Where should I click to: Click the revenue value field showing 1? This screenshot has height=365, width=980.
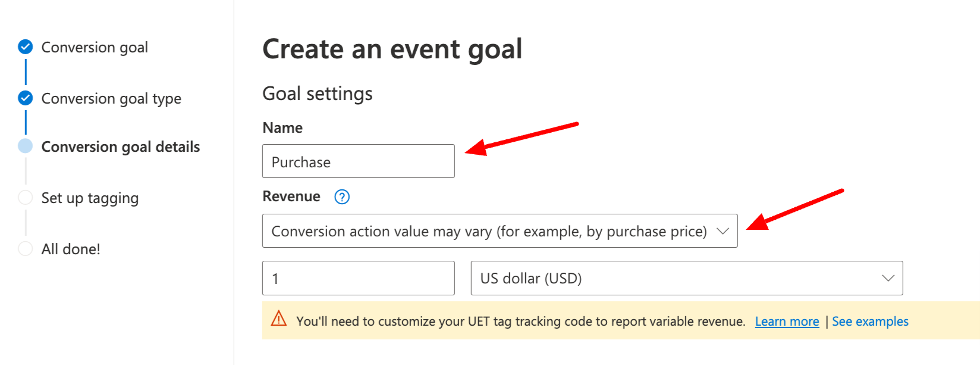[x=358, y=278]
